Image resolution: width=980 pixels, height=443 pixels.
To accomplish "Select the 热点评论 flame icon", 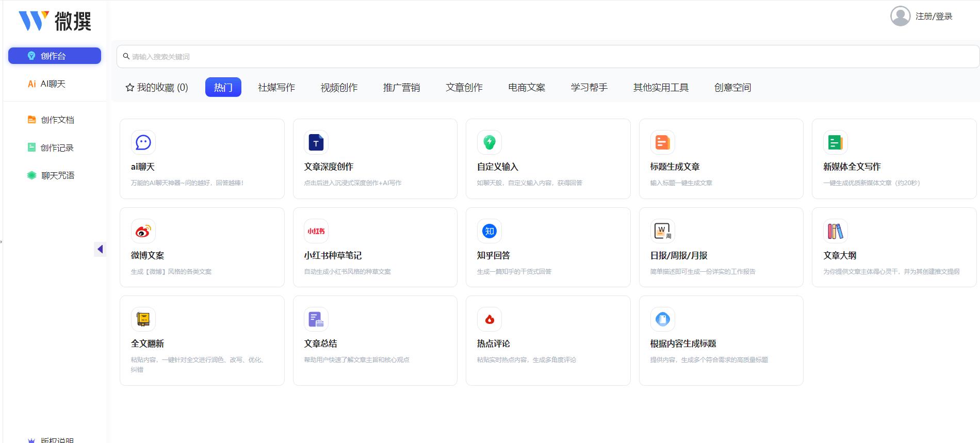I will click(x=489, y=319).
